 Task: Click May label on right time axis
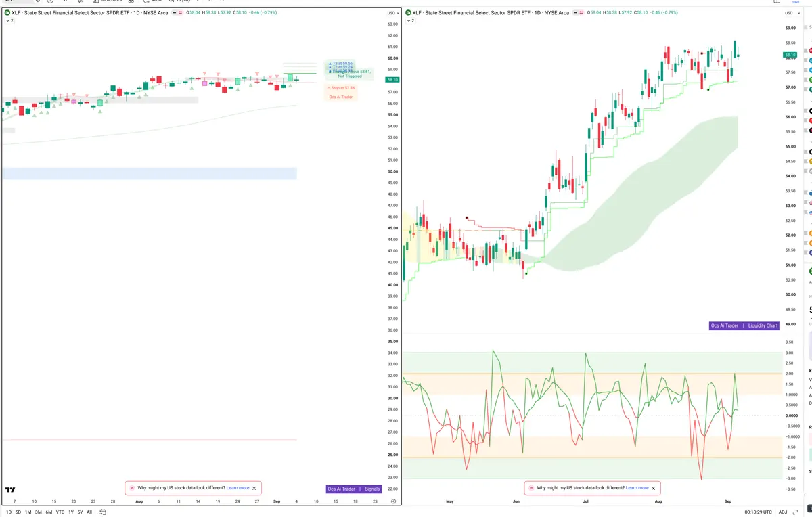(451, 501)
